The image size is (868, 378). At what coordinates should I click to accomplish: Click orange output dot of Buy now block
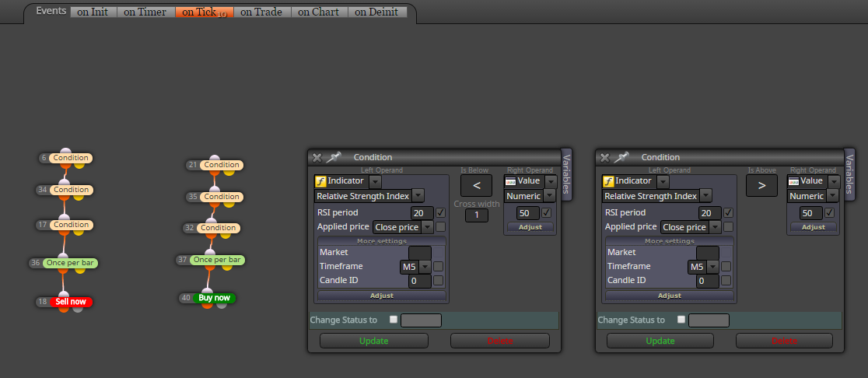207,304
